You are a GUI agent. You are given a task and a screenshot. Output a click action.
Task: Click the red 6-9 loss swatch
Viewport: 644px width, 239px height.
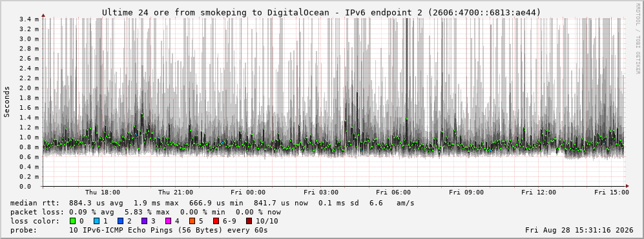click(216, 221)
